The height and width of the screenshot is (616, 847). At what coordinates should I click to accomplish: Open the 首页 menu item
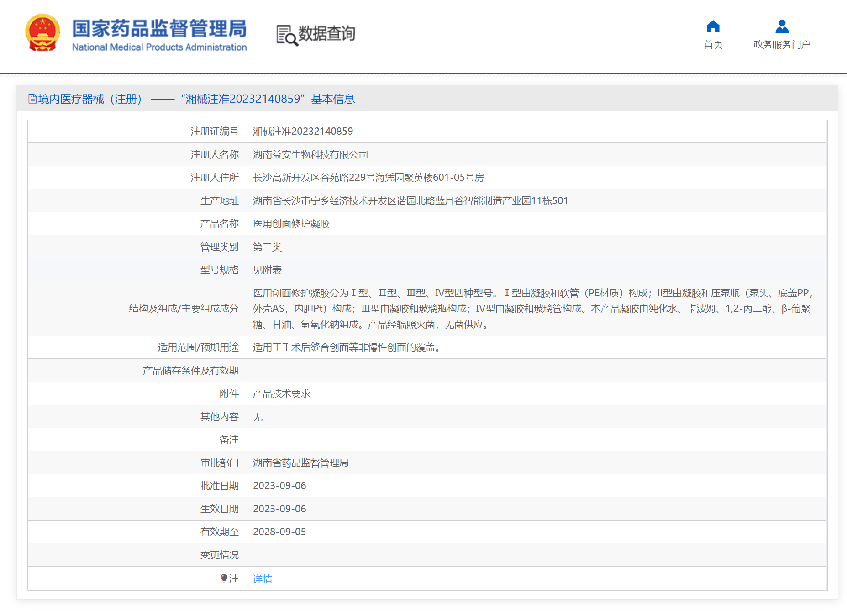click(x=713, y=45)
